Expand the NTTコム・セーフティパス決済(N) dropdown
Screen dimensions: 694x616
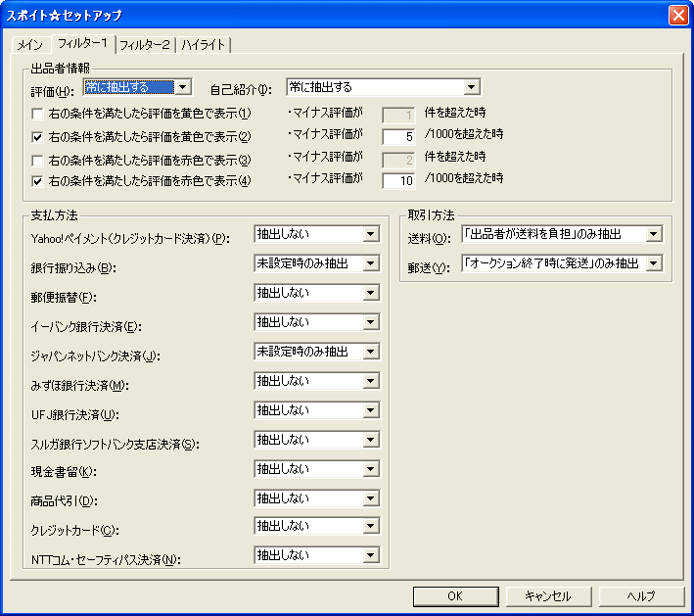[317, 555]
